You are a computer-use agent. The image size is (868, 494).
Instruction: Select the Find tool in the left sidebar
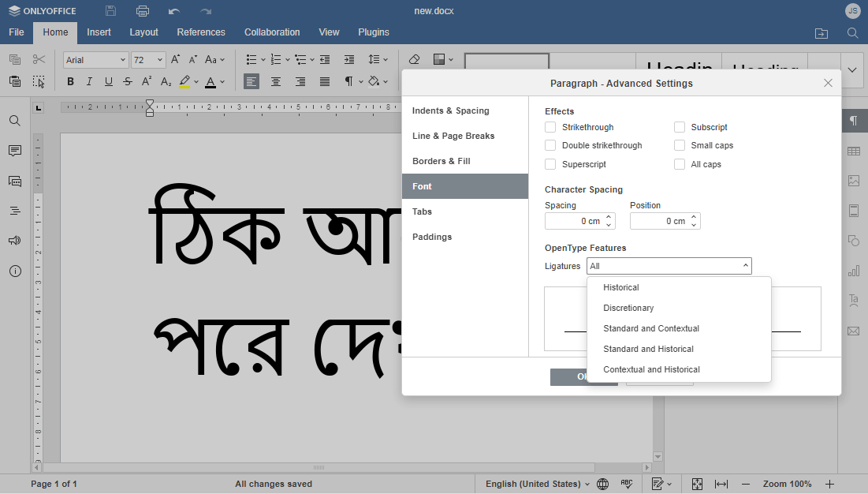(x=14, y=121)
